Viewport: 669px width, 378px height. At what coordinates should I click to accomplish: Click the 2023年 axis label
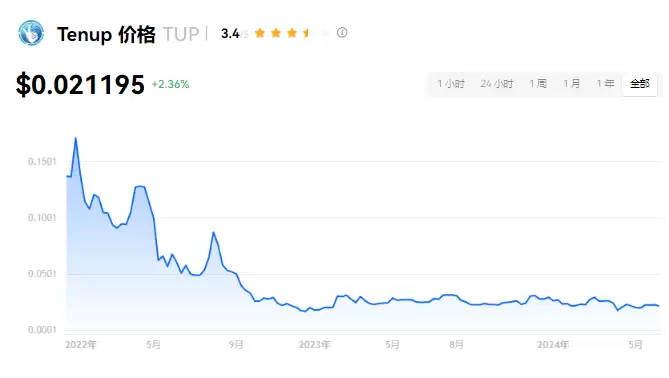pos(314,345)
